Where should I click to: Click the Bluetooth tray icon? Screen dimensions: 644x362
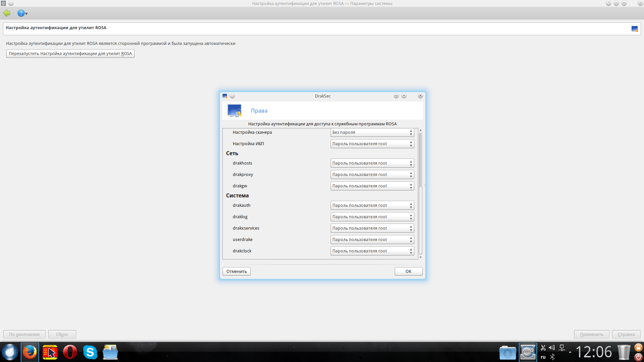point(552,357)
